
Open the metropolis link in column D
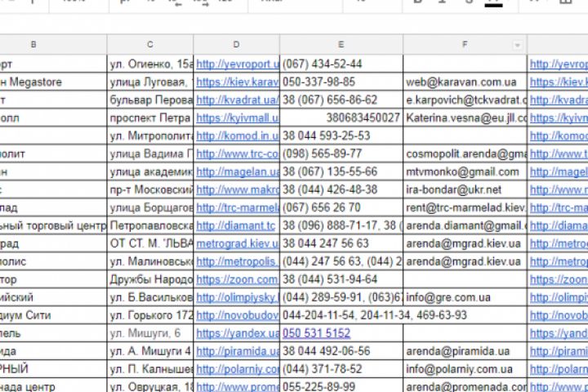238,261
